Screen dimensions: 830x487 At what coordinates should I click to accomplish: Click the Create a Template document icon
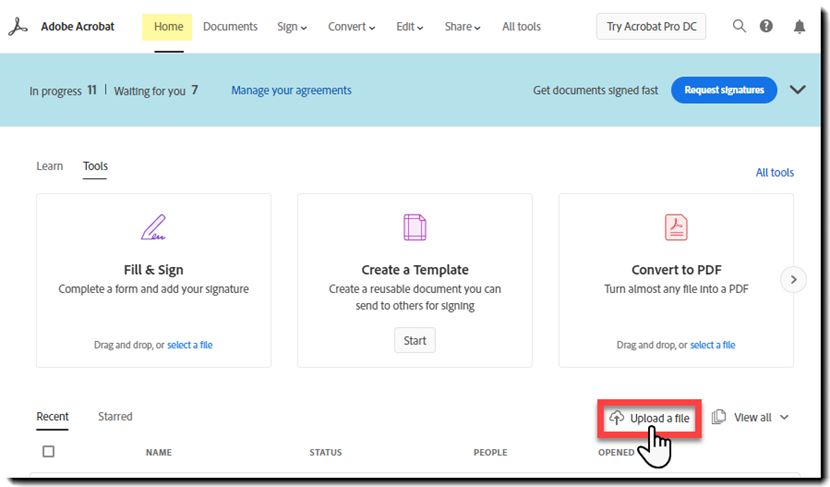click(x=414, y=227)
